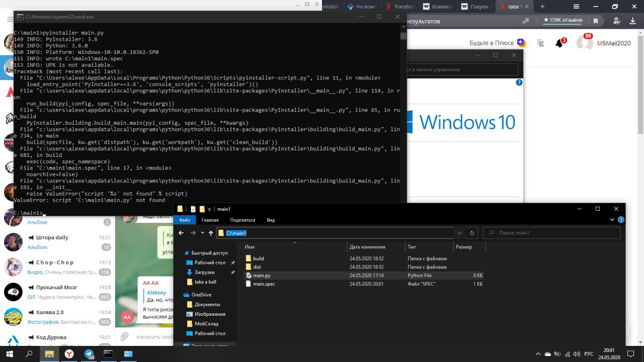Open recent locations dropdown next to Forward
The image size is (644, 362).
(203, 233)
